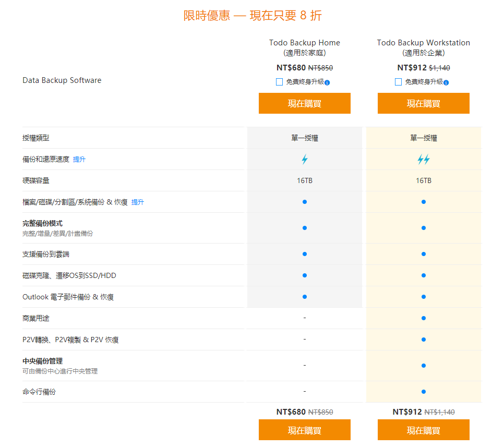Open the 提升 link next to 檔案/磁碟/分割區/系统備份
The image size is (504, 448).
[x=138, y=202]
